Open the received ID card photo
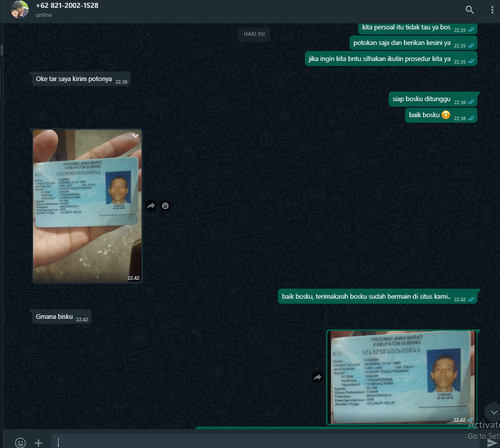 pyautogui.click(x=87, y=206)
